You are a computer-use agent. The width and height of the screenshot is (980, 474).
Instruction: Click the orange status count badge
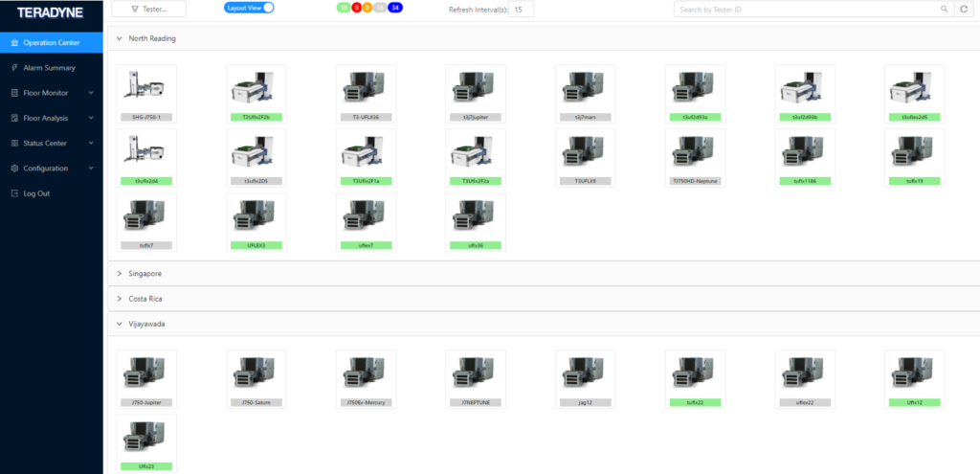pyautogui.click(x=367, y=8)
